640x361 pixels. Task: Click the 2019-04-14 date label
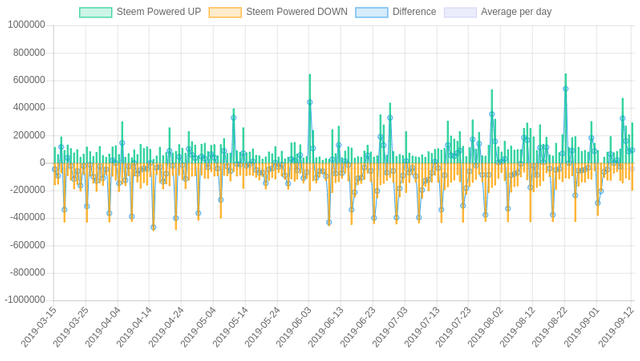[x=134, y=327]
